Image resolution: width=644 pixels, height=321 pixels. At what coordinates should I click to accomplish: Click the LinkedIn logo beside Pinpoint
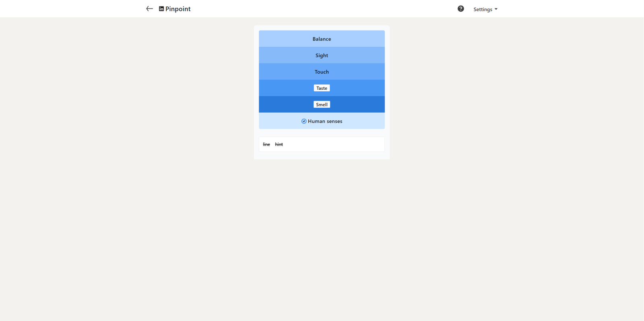coord(161,9)
